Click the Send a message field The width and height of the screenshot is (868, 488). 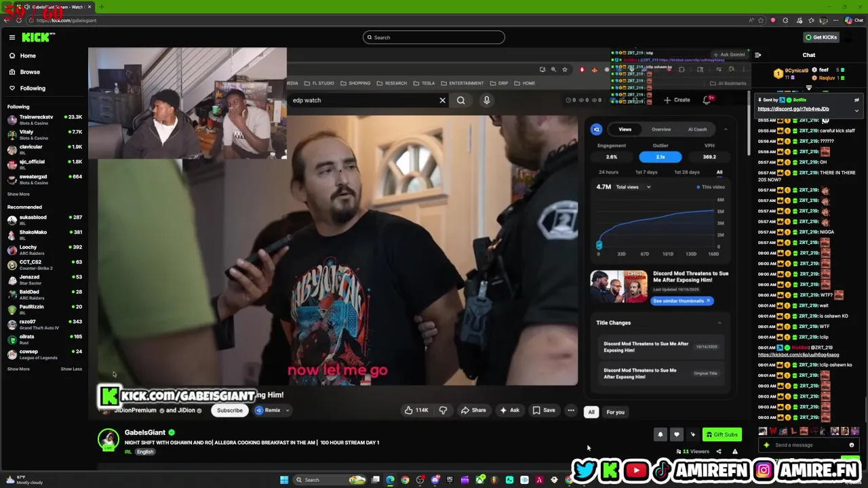point(807,445)
